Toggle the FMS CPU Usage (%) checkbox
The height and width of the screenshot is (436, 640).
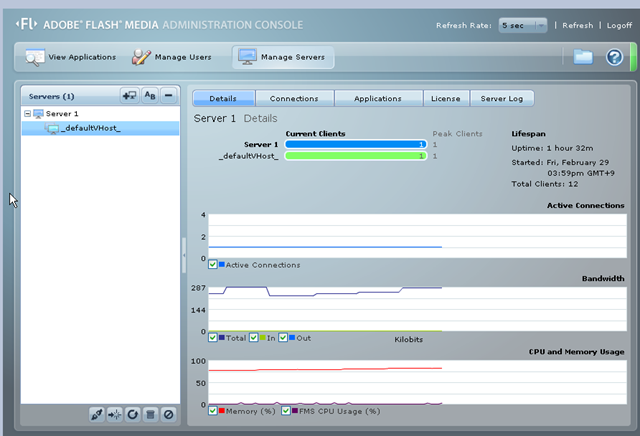(x=286, y=411)
